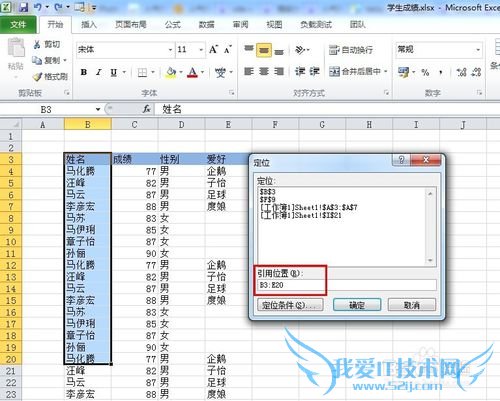The height and width of the screenshot is (401, 500).
Task: Select $B$3 in the 定位 list
Action: click(268, 192)
